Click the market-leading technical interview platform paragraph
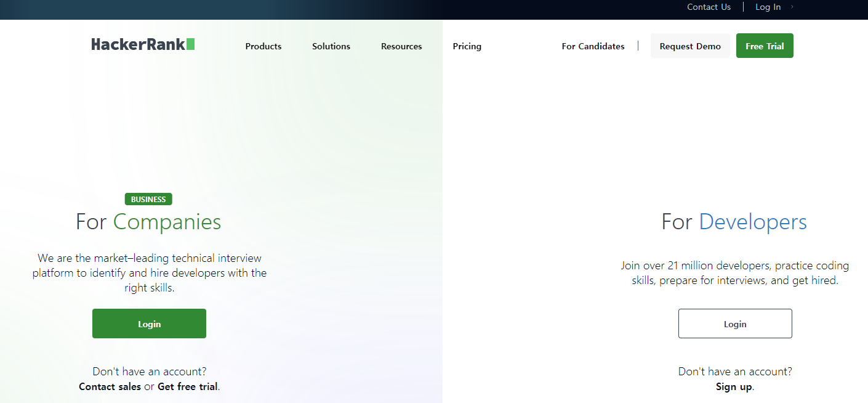This screenshot has width=868, height=403. (150, 273)
